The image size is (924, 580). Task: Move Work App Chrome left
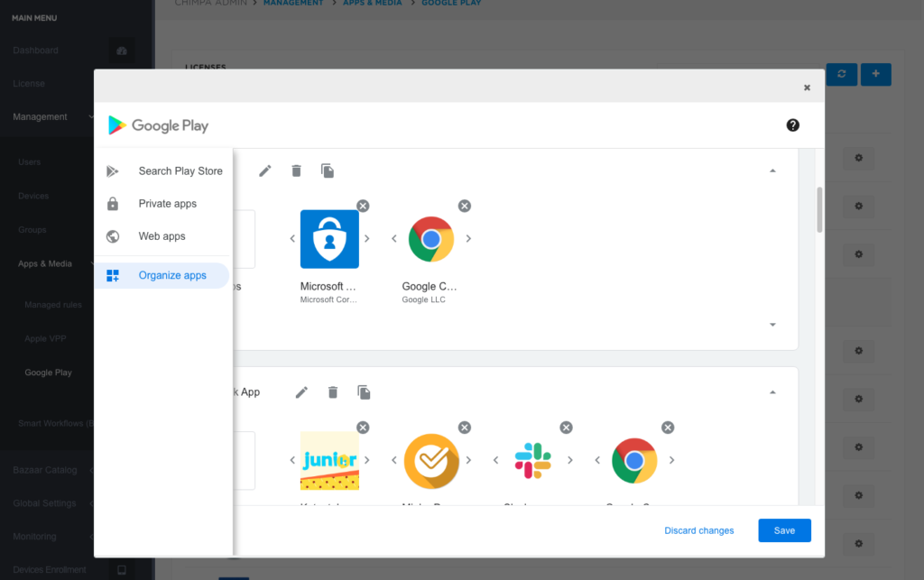(x=597, y=460)
